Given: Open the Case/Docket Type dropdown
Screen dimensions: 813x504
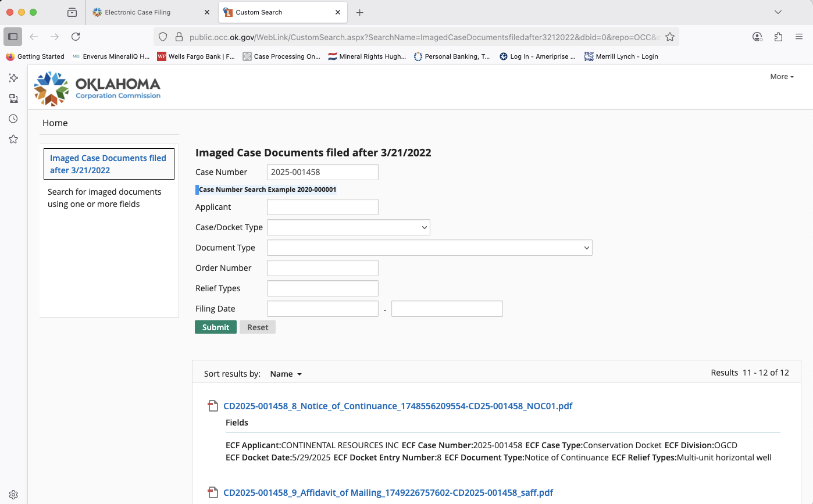Looking at the screenshot, I should click(348, 227).
